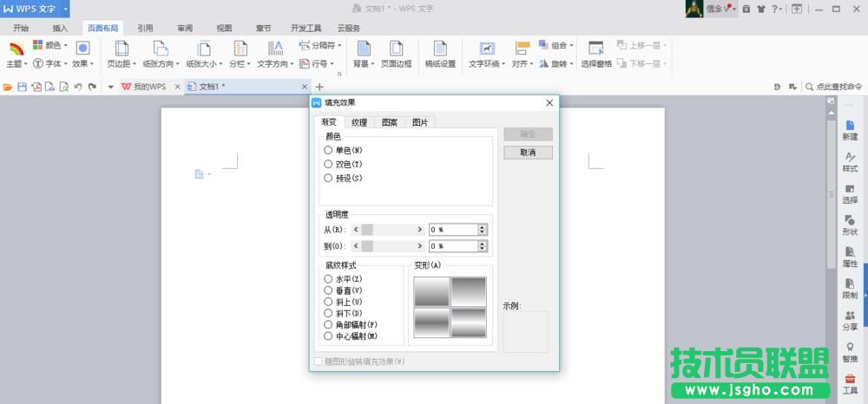Select the Single color (单色) radio button
This screenshot has height=404, width=868.
[328, 150]
